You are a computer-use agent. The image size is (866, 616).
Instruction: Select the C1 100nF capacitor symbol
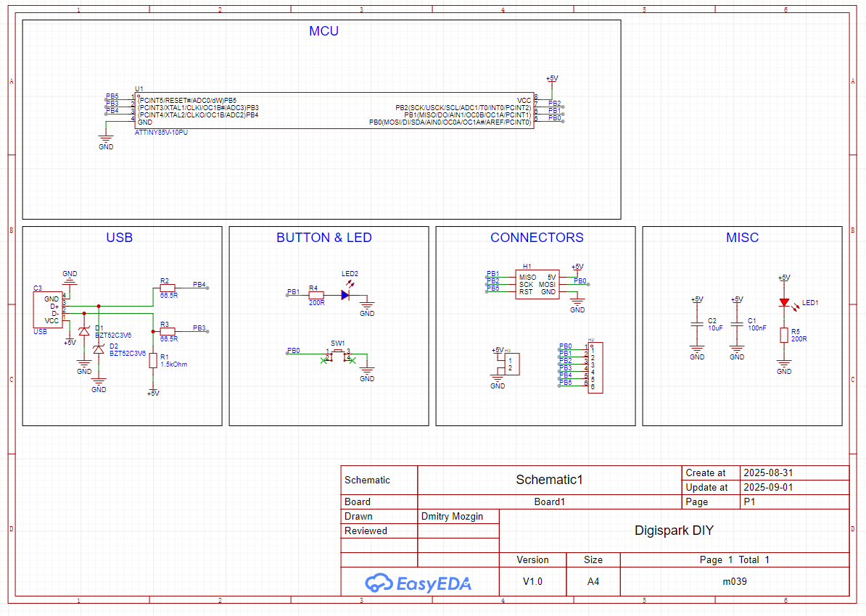(737, 325)
